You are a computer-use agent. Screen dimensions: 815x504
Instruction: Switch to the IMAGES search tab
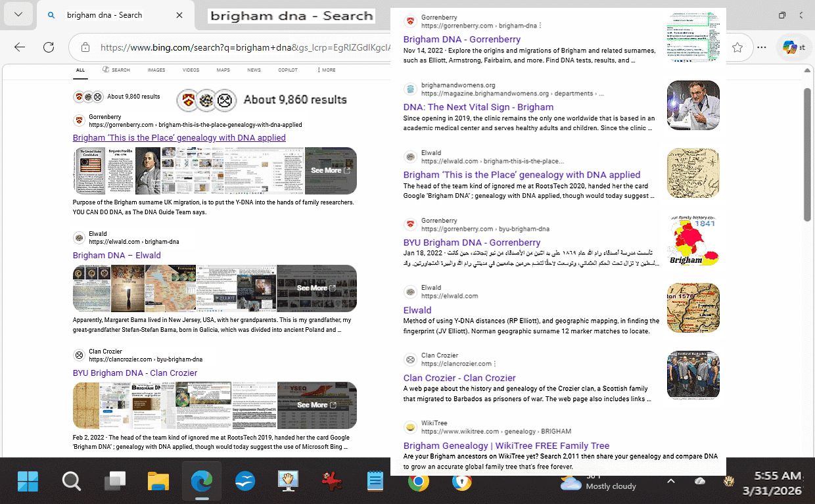156,70
